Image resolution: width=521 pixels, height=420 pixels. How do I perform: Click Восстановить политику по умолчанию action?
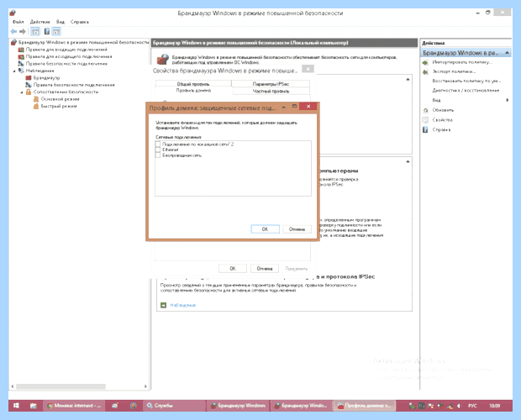466,81
